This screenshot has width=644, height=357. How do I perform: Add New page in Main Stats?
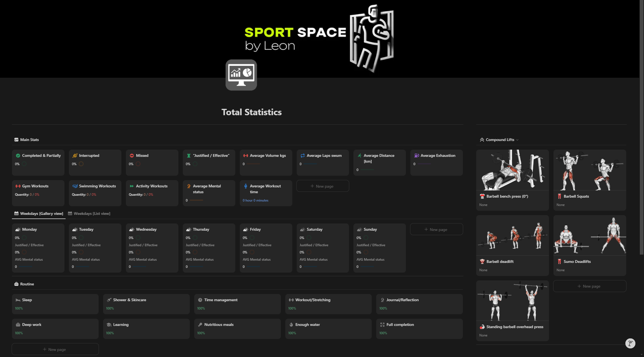[322, 186]
